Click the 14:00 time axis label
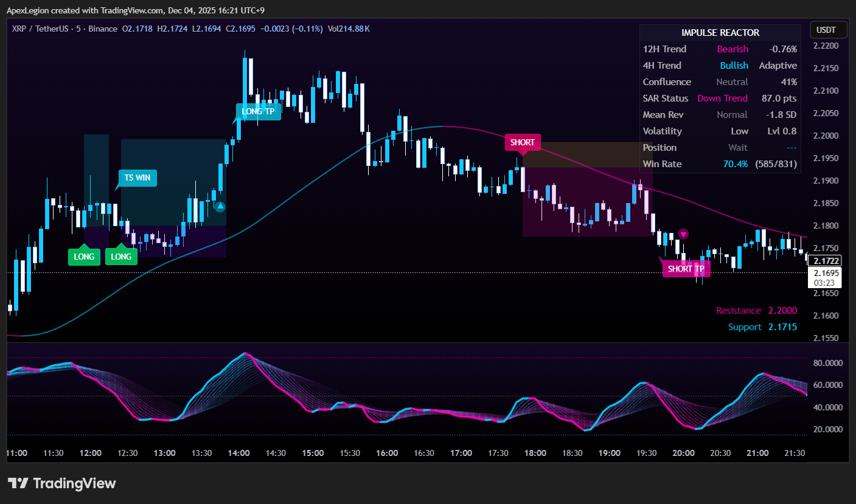Image resolution: width=856 pixels, height=504 pixels. pos(238,453)
